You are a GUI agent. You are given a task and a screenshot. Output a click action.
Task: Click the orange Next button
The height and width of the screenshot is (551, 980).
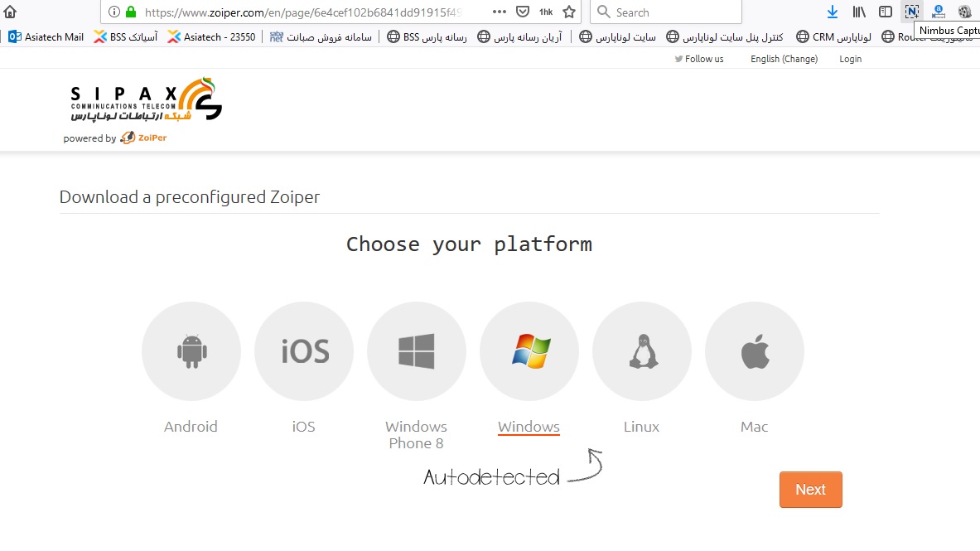(x=811, y=489)
